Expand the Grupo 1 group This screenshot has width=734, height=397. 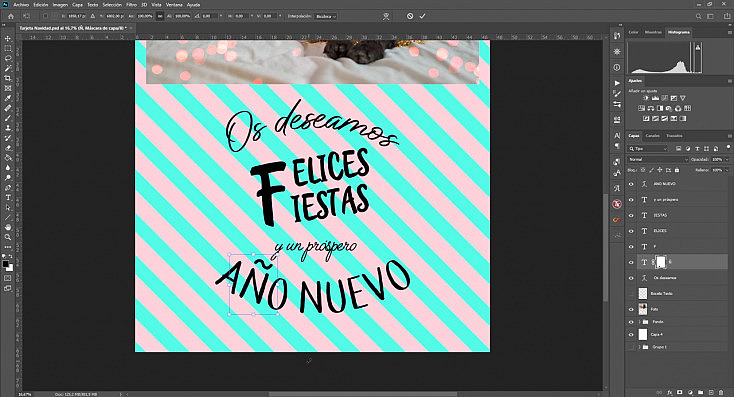coord(639,347)
